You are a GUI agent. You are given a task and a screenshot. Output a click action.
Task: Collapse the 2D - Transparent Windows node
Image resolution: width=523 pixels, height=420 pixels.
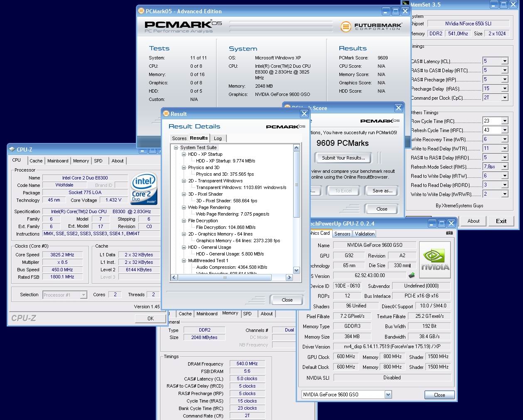click(184, 181)
